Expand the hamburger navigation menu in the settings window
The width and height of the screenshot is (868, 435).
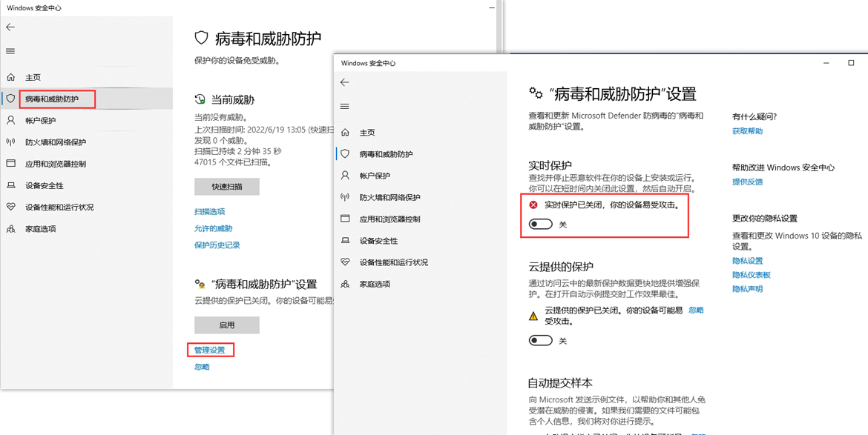tap(344, 107)
